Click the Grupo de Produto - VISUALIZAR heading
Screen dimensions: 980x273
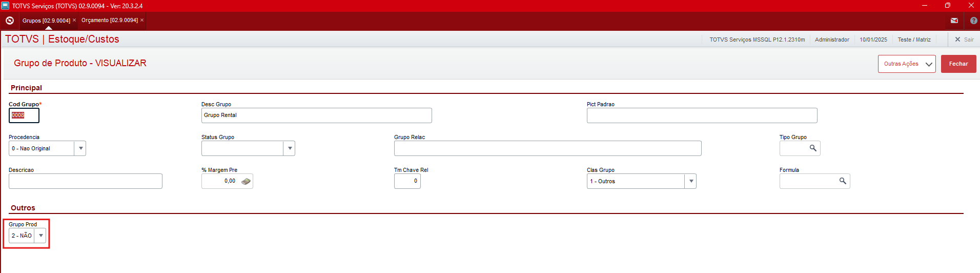[x=80, y=63]
